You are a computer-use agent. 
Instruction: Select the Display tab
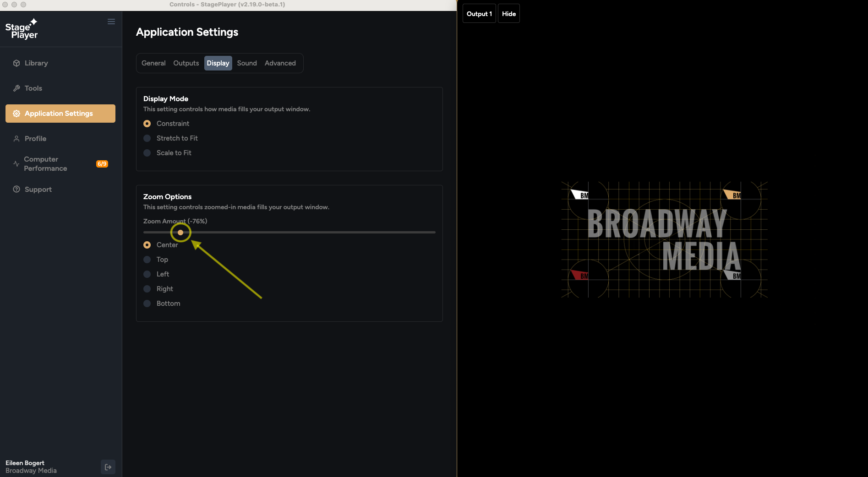218,63
